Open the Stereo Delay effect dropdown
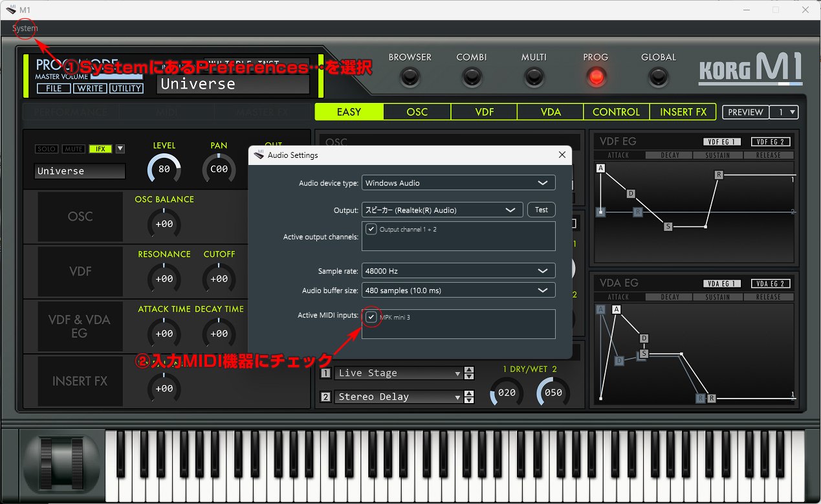821x504 pixels. pyautogui.click(x=399, y=397)
